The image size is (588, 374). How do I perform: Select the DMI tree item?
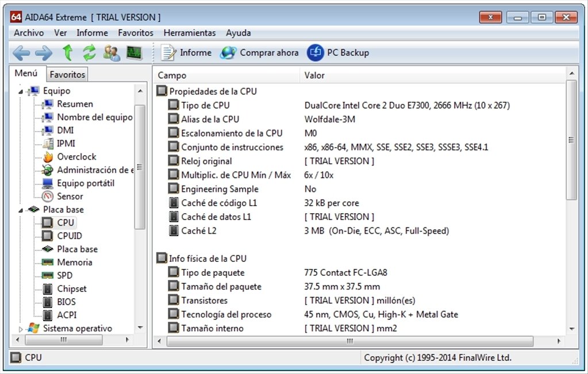coord(57,130)
